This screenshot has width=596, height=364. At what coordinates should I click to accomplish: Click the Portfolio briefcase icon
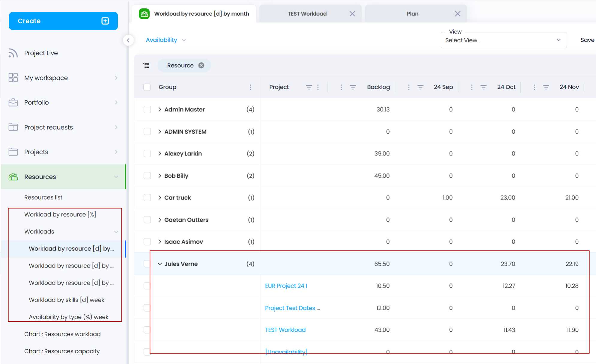pyautogui.click(x=13, y=102)
